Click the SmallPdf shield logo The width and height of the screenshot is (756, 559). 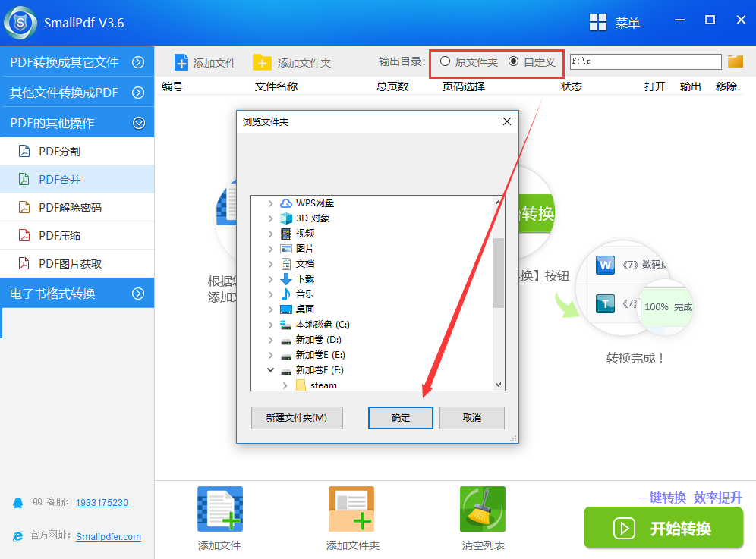click(20, 23)
